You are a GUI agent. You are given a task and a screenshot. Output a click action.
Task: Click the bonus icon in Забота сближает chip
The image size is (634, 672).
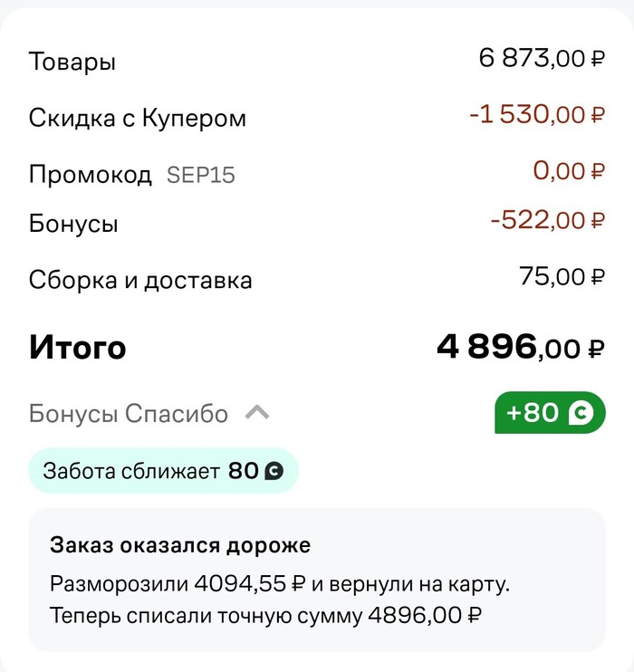point(273,471)
